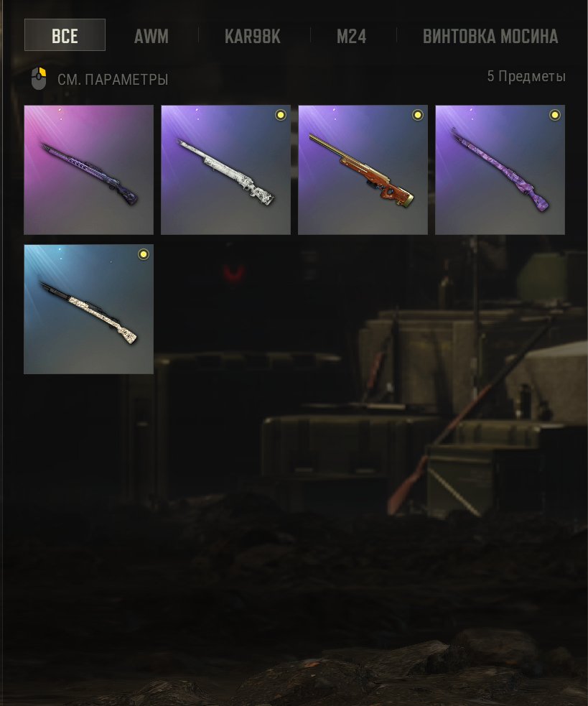The width and height of the screenshot is (588, 706).
Task: Switch to the AWM tab
Action: click(x=151, y=37)
